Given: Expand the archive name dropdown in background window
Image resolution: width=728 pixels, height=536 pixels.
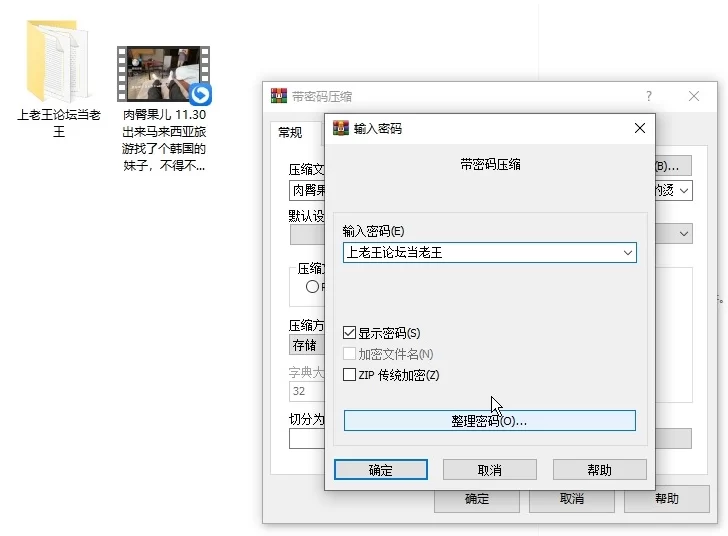Looking at the screenshot, I should coord(683,190).
